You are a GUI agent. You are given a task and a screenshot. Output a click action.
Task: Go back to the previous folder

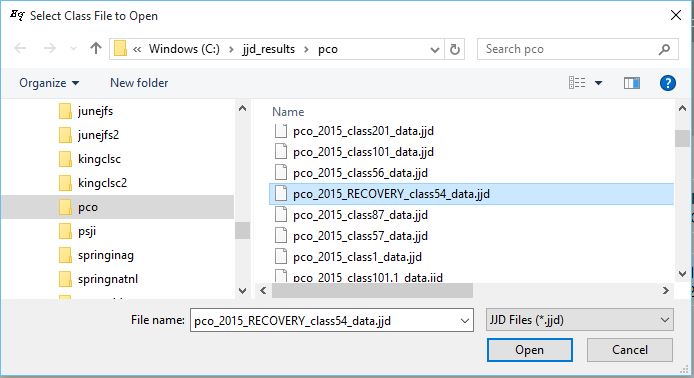[x=20, y=48]
